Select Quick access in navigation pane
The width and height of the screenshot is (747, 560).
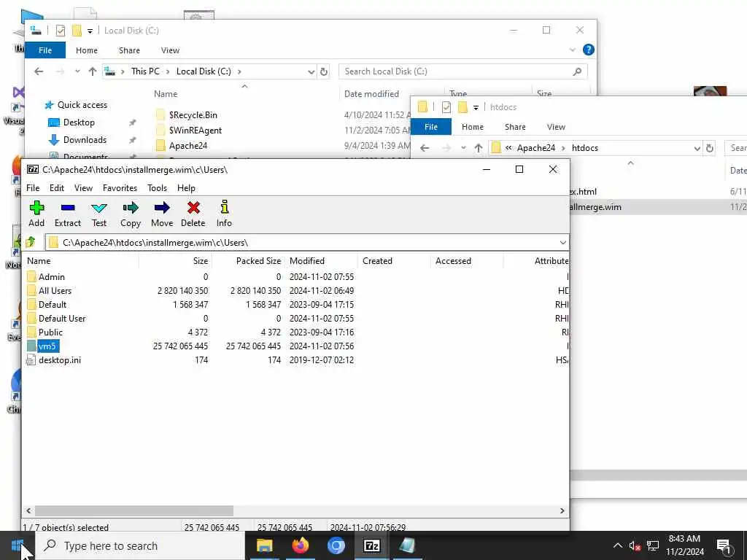82,105
